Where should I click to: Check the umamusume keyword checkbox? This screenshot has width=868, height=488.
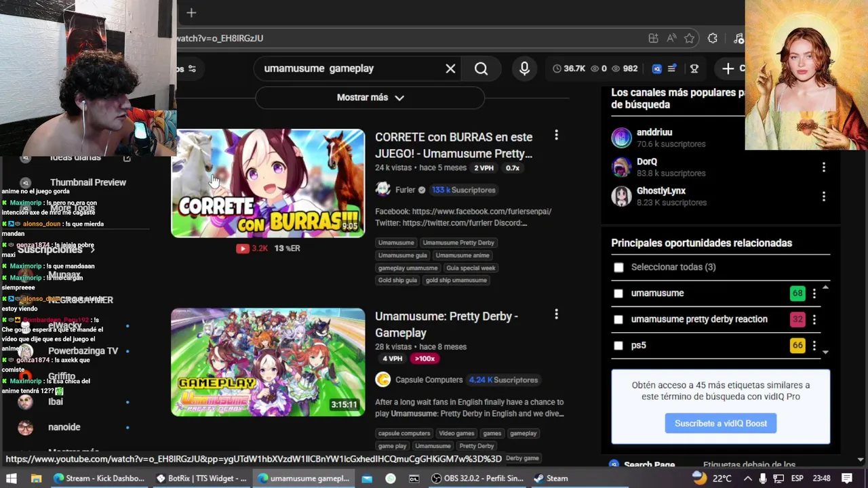[x=618, y=293]
